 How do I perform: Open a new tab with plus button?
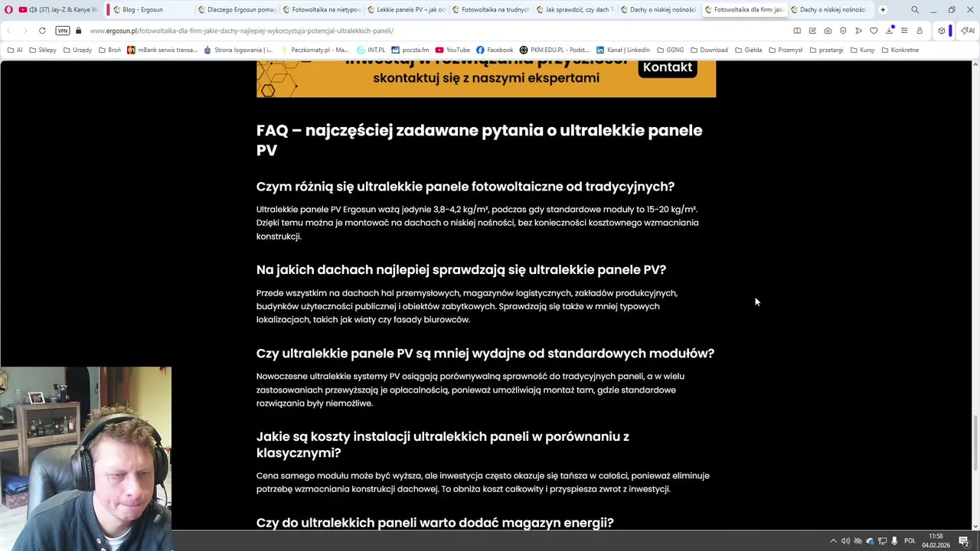(883, 10)
